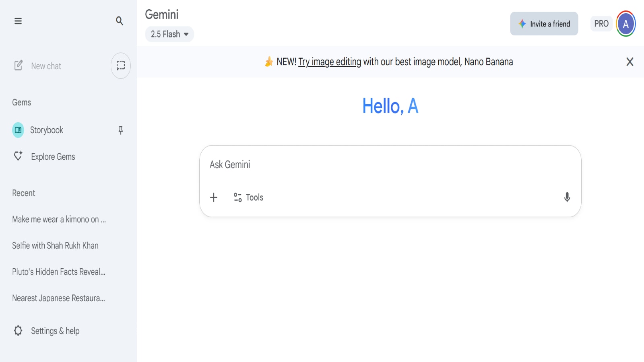
Task: Click the Explore Gems sparkle icon
Action: 18,156
